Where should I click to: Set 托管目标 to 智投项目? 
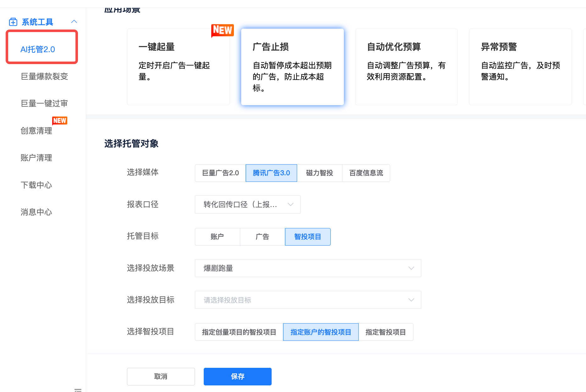(x=308, y=237)
